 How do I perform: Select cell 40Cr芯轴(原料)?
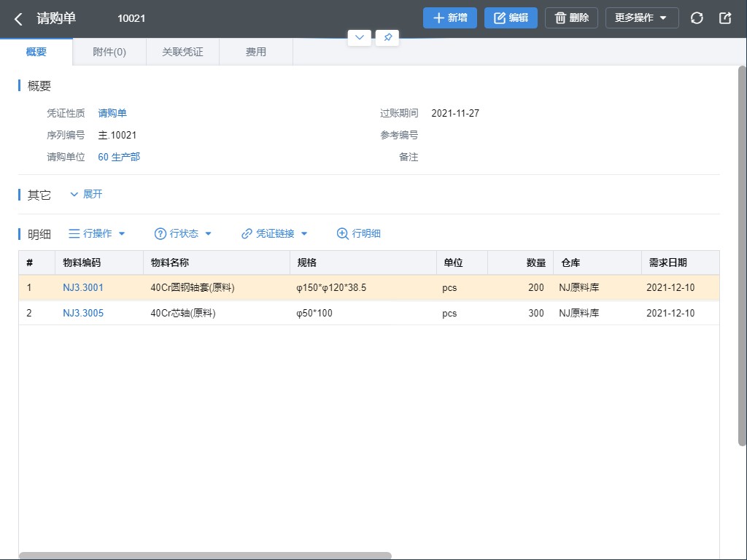coord(183,314)
